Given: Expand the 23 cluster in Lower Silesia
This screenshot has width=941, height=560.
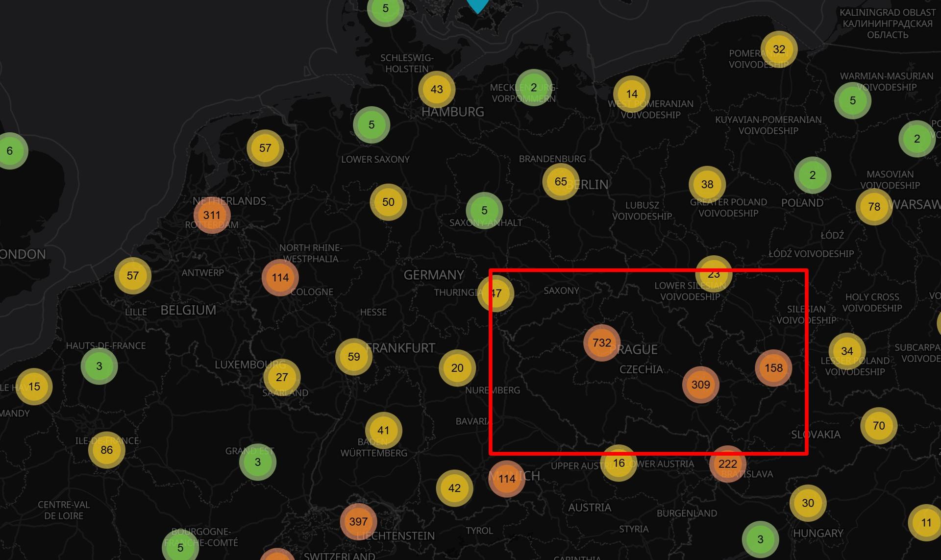Looking at the screenshot, I should coord(713,274).
